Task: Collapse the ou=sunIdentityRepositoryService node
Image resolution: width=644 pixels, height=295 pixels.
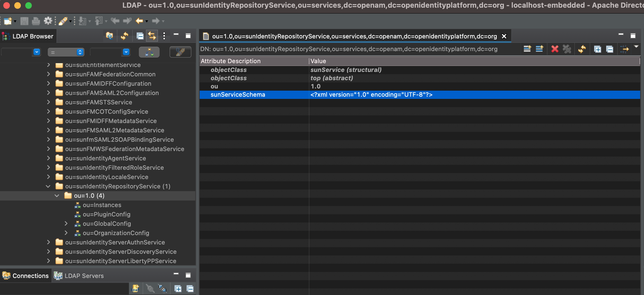Action: [48, 186]
